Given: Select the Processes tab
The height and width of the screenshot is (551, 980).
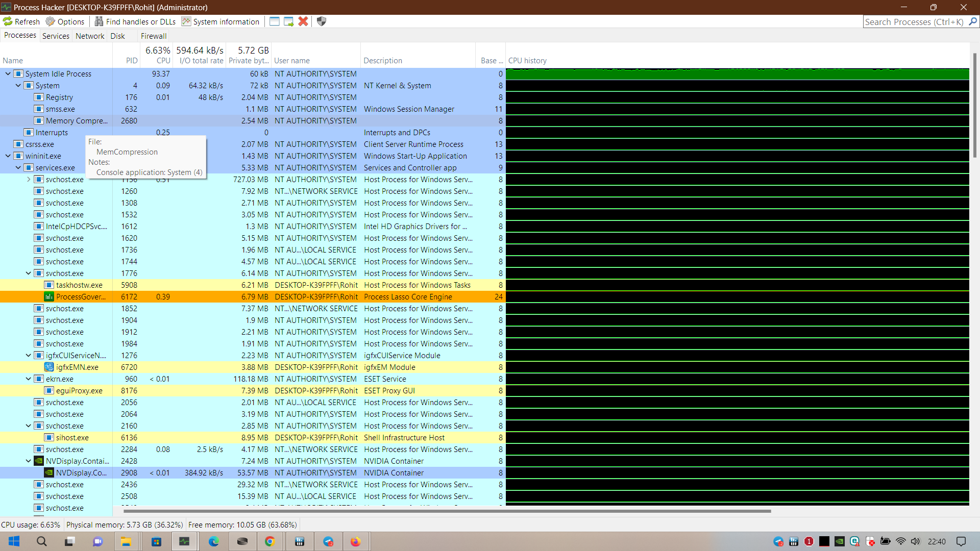Looking at the screenshot, I should click(x=20, y=35).
